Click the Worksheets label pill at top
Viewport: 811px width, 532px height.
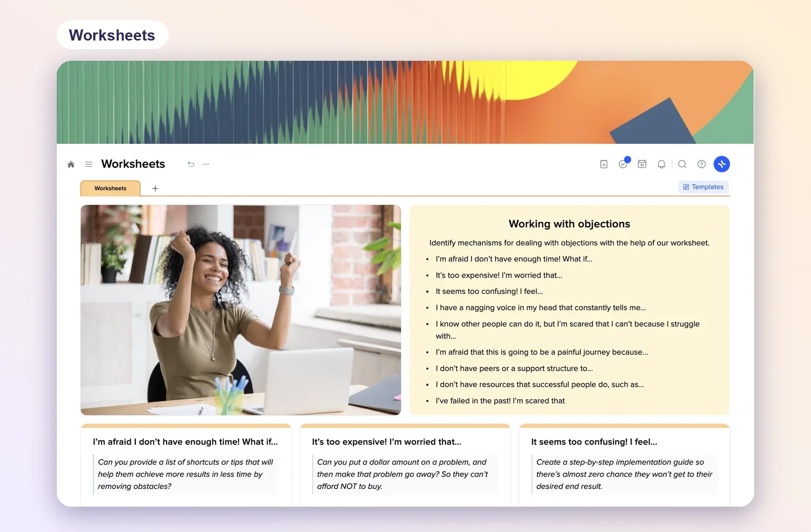point(112,35)
